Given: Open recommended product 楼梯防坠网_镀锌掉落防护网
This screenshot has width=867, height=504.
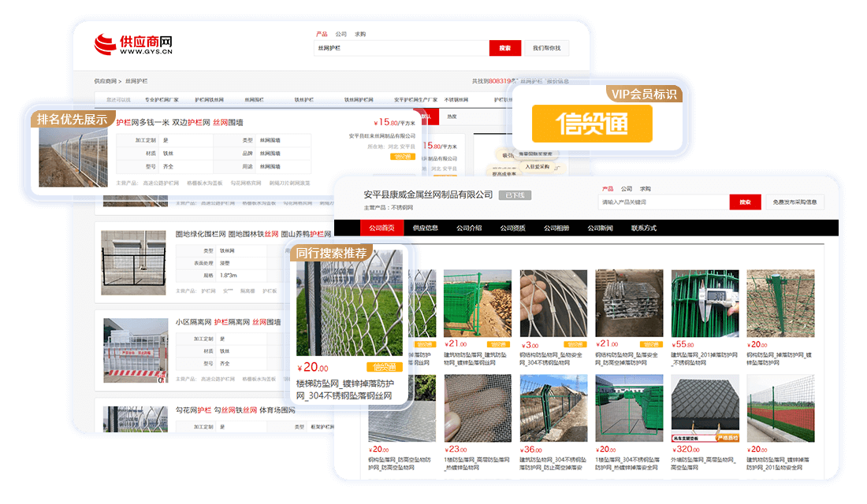Looking at the screenshot, I should (345, 389).
